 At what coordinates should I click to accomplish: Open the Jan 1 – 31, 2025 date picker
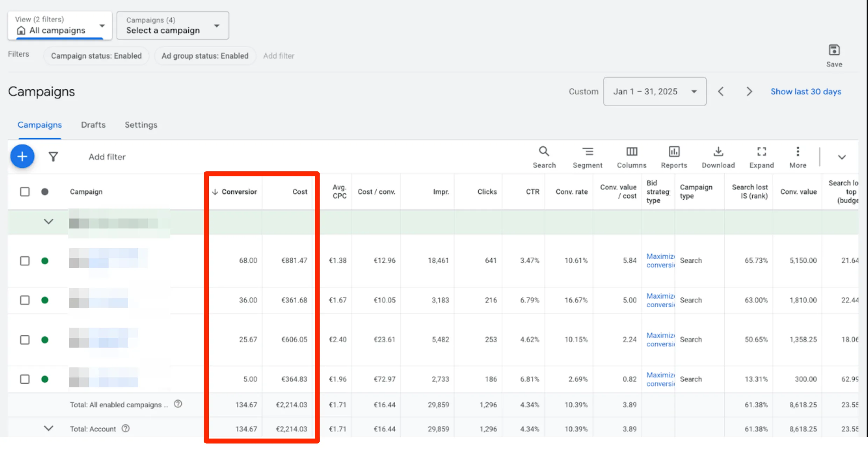[x=654, y=92]
